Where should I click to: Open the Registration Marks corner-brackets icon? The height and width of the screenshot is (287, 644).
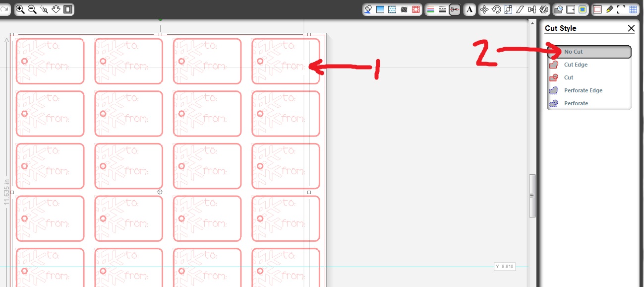point(621,9)
